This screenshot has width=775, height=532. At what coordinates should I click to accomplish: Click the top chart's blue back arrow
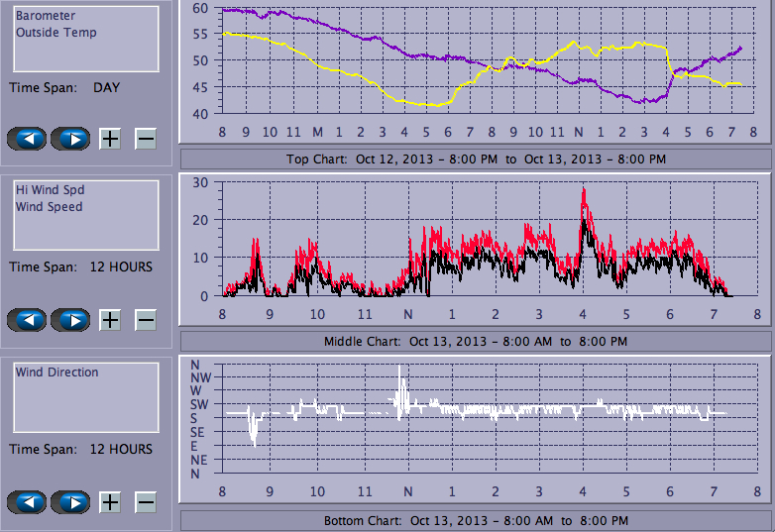point(27,139)
